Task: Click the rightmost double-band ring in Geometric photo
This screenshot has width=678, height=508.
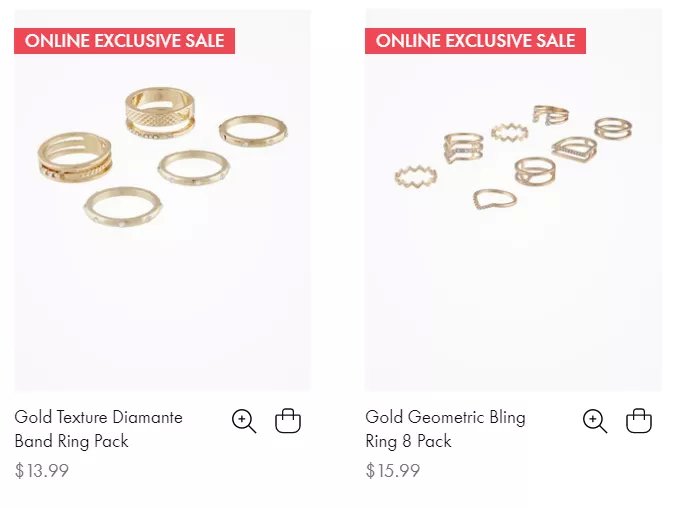Action: (x=613, y=129)
